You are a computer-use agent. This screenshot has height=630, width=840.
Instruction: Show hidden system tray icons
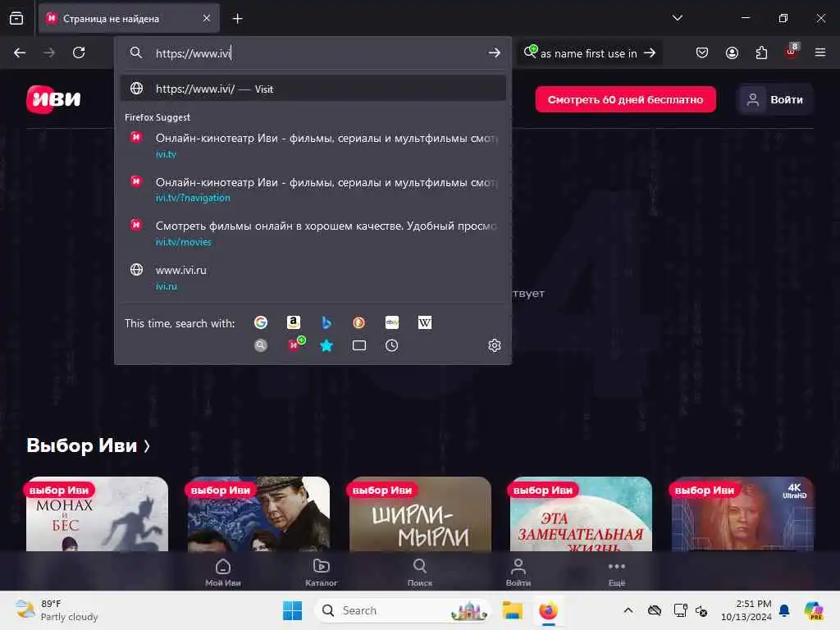click(628, 610)
